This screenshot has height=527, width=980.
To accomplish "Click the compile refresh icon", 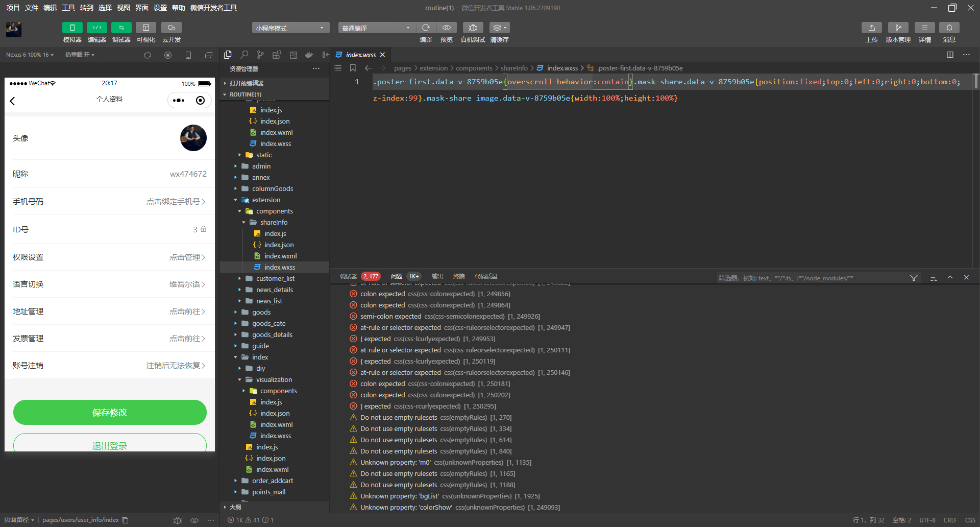I will click(426, 28).
